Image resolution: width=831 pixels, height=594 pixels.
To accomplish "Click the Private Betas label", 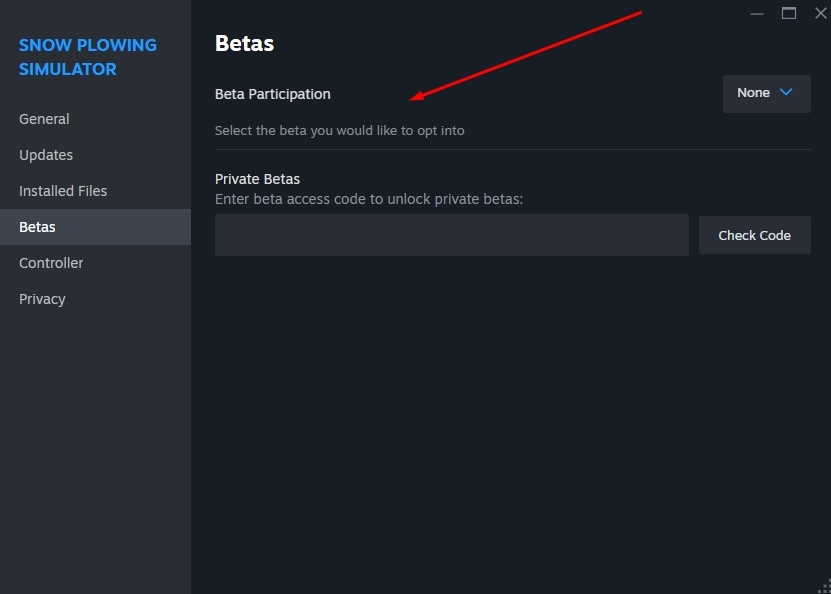I will pos(257,179).
